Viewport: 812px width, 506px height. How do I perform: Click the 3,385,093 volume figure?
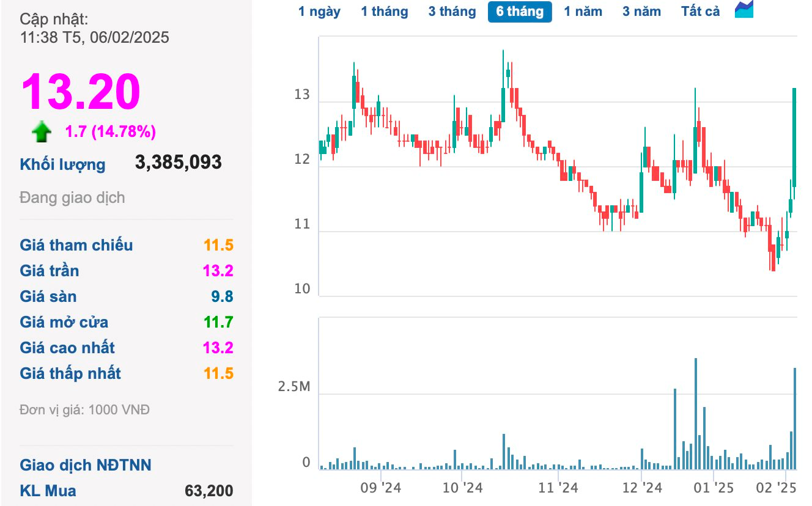[179, 163]
